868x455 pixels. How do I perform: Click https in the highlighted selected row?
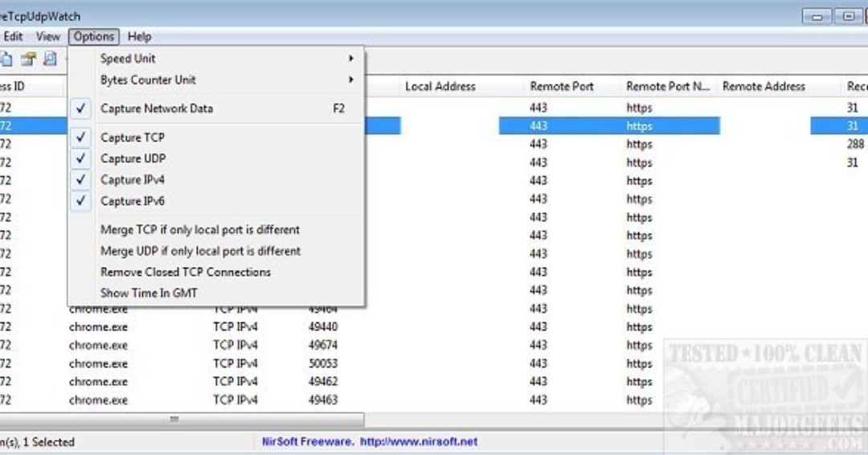coord(640,126)
